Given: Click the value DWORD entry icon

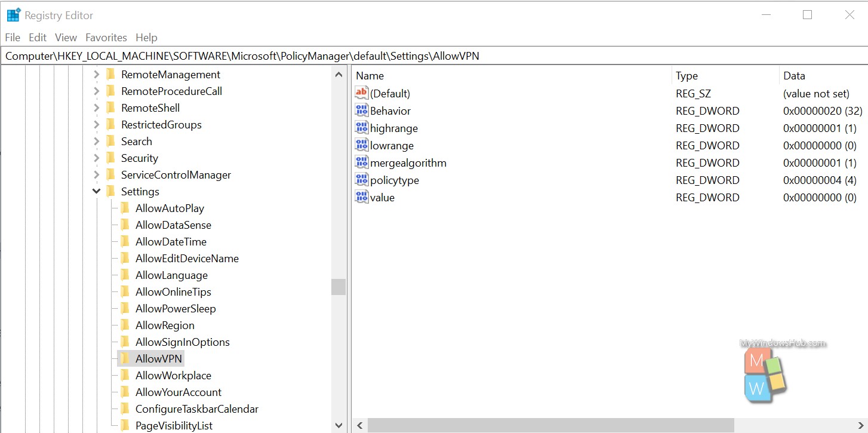Looking at the screenshot, I should [361, 196].
